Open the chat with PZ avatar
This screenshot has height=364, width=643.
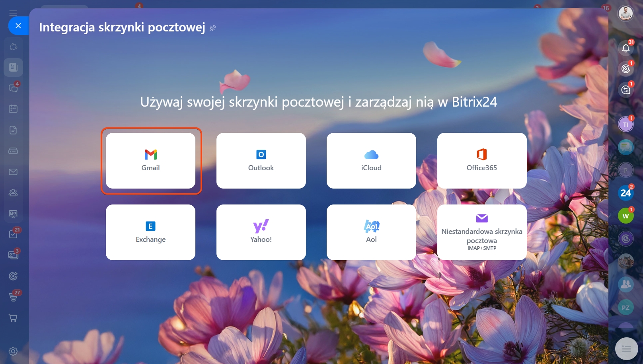[626, 308]
